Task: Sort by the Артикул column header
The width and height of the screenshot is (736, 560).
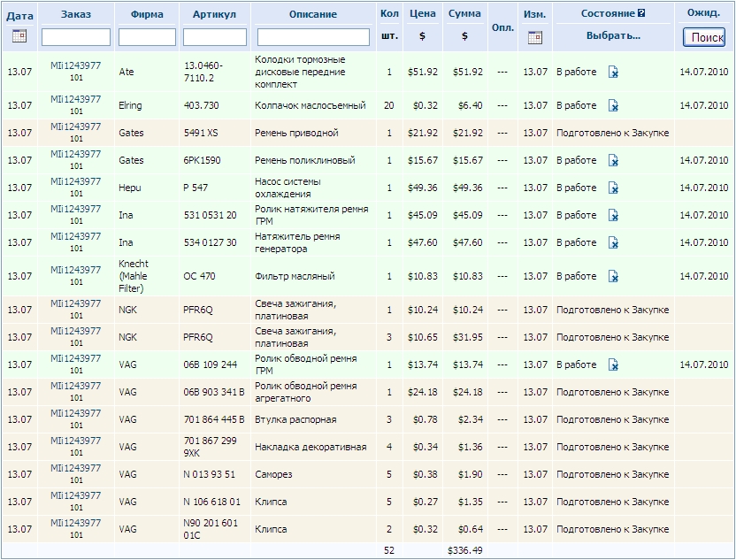Action: 214,14
